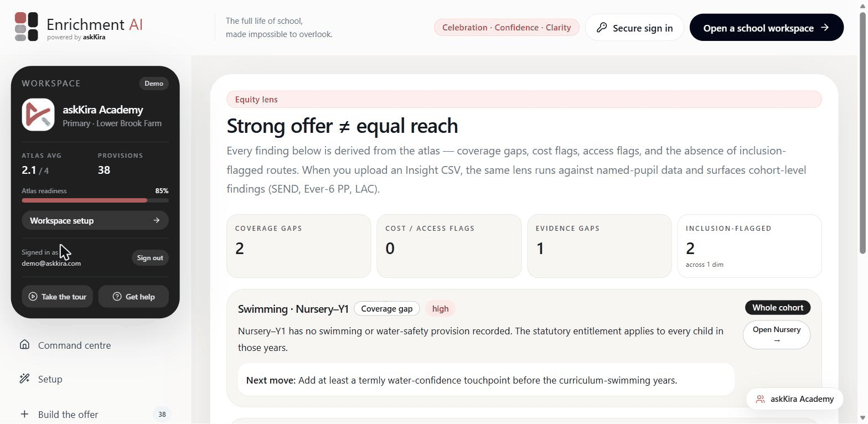Click the high severity tag

pos(441,309)
